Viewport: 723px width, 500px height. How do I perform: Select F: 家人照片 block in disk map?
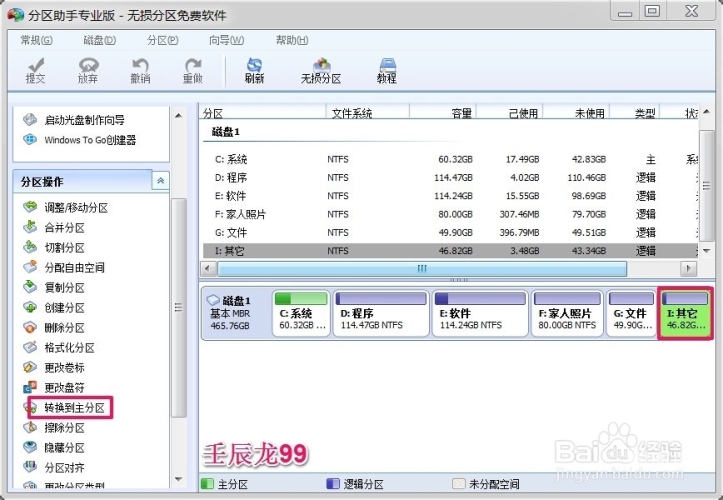568,313
